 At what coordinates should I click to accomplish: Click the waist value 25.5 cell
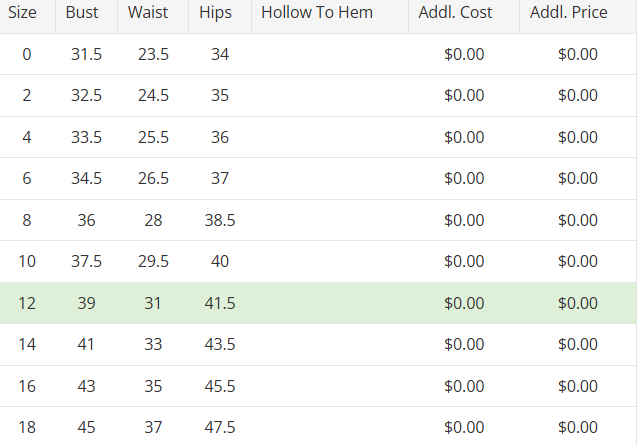coord(153,137)
